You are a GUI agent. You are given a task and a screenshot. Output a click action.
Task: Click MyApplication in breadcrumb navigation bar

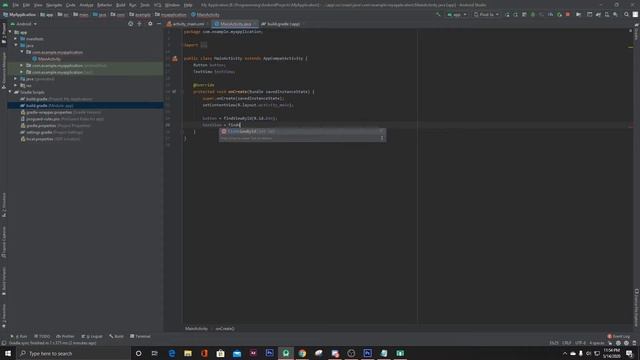(20, 15)
